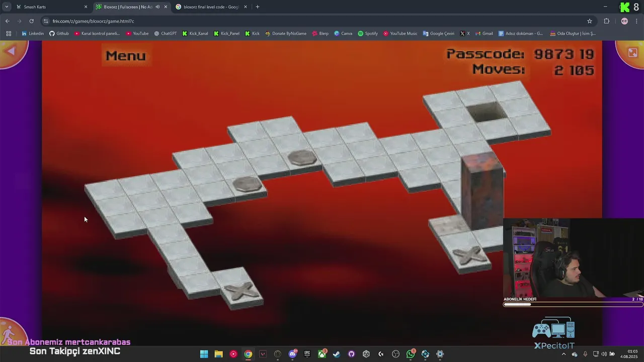The image size is (644, 362).
Task: Open the YouTube bookmark
Action: pyautogui.click(x=137, y=34)
